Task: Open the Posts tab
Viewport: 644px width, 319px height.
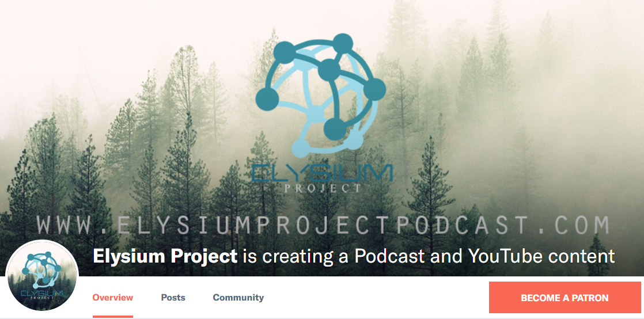Action: point(173,298)
